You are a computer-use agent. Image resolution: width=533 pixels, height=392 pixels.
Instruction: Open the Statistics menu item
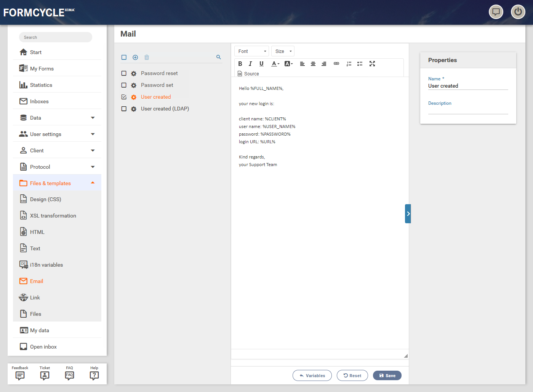click(x=41, y=85)
